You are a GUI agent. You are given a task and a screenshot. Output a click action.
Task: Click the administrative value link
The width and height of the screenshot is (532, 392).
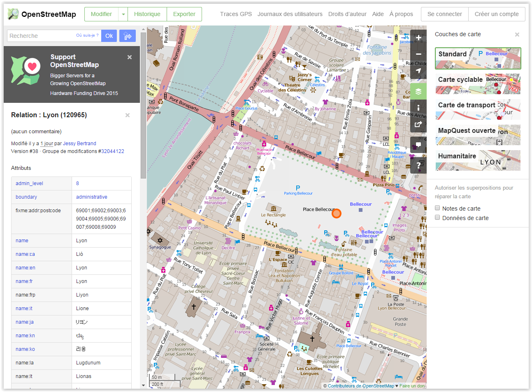tap(91, 197)
